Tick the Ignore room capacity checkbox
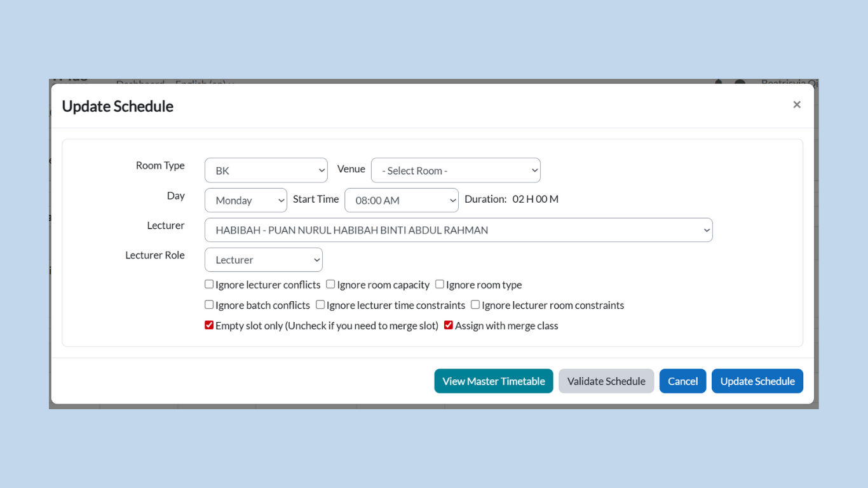Image resolution: width=868 pixels, height=488 pixels. click(x=330, y=285)
